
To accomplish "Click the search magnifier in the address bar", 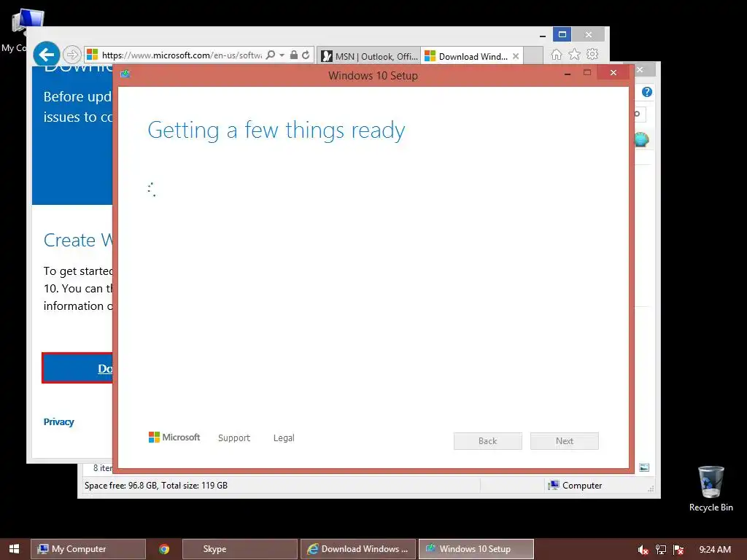I will 271,55.
